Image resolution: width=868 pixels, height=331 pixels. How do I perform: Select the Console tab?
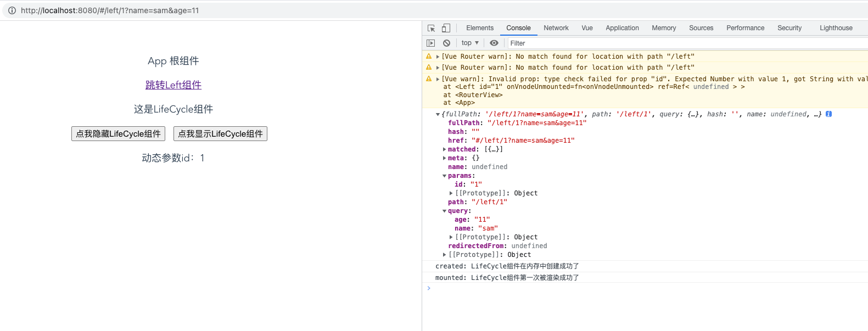(518, 28)
